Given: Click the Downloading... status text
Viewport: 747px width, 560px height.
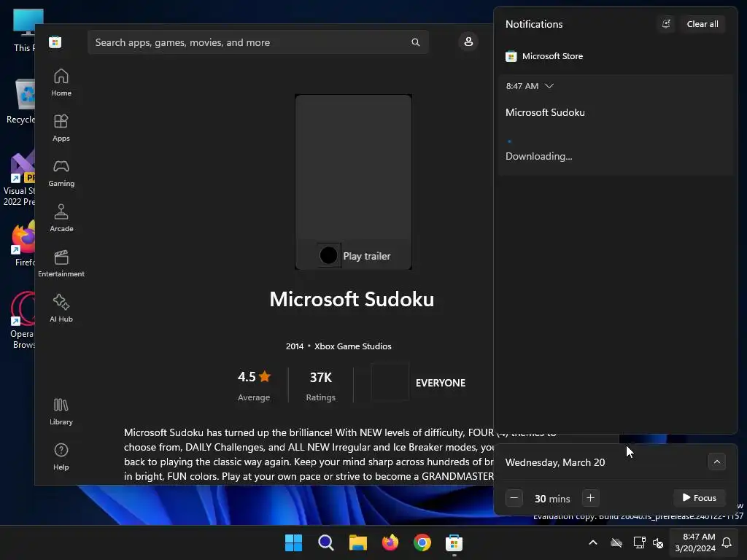Looking at the screenshot, I should (539, 156).
